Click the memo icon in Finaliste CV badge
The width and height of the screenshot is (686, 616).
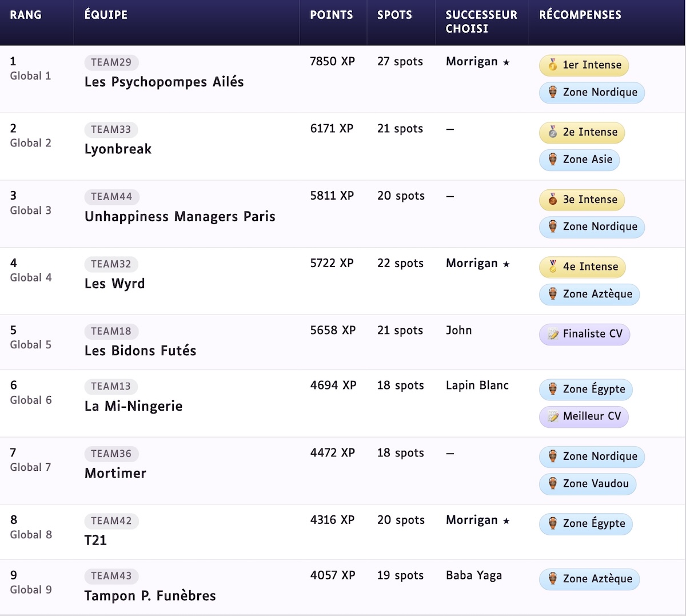553,334
